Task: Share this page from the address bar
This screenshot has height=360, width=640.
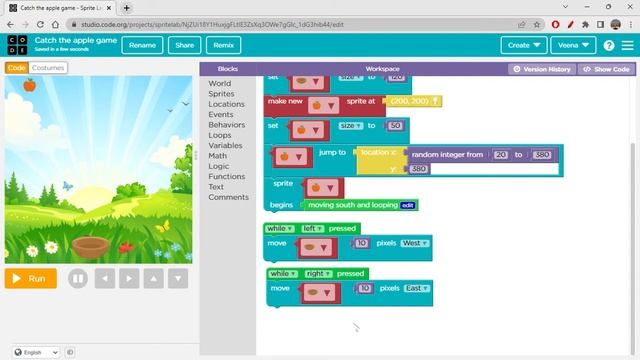Action: (522, 24)
